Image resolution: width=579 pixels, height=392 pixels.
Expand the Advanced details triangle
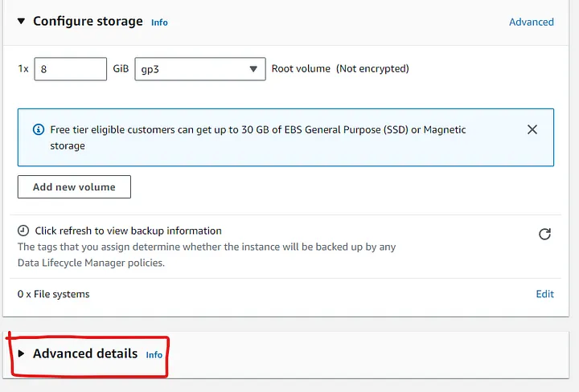21,354
